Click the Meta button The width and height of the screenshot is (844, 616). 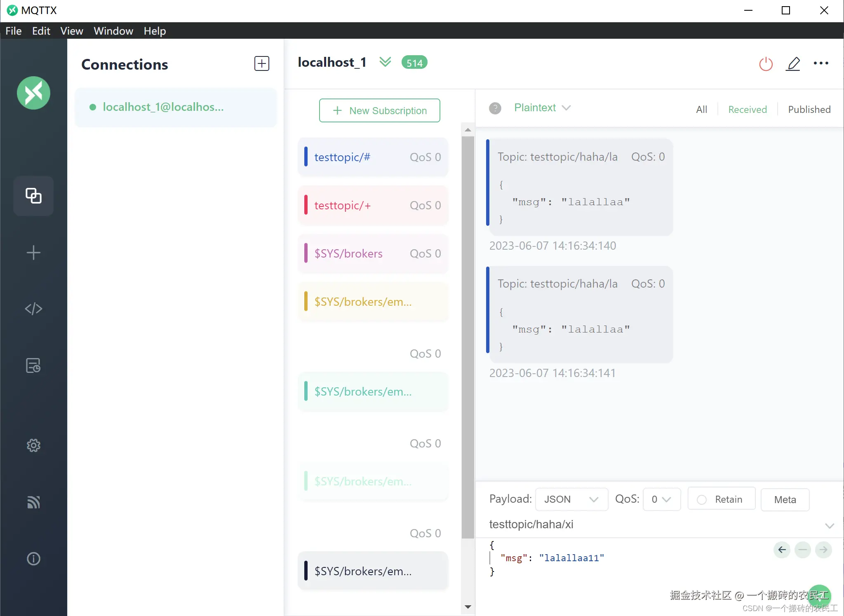tap(785, 499)
